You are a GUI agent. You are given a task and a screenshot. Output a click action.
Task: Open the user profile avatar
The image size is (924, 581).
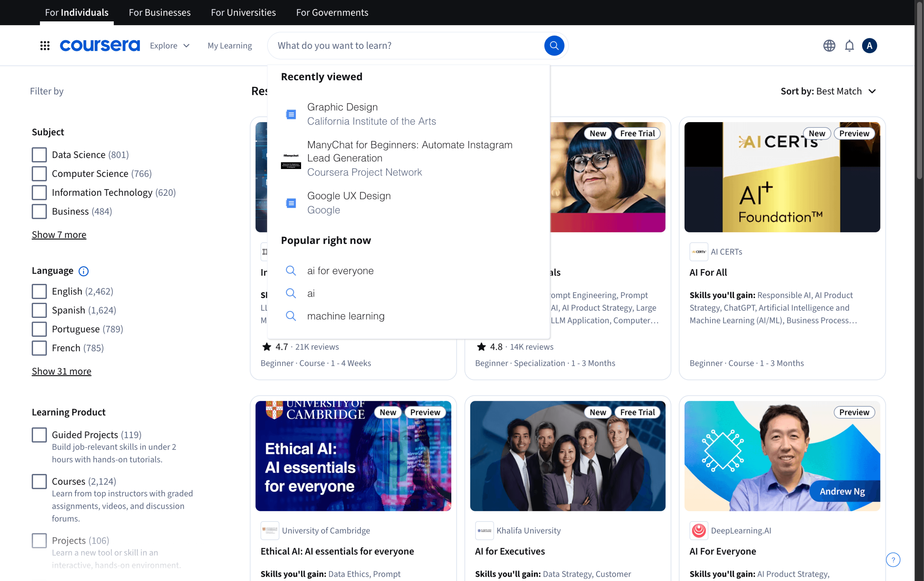tap(869, 45)
